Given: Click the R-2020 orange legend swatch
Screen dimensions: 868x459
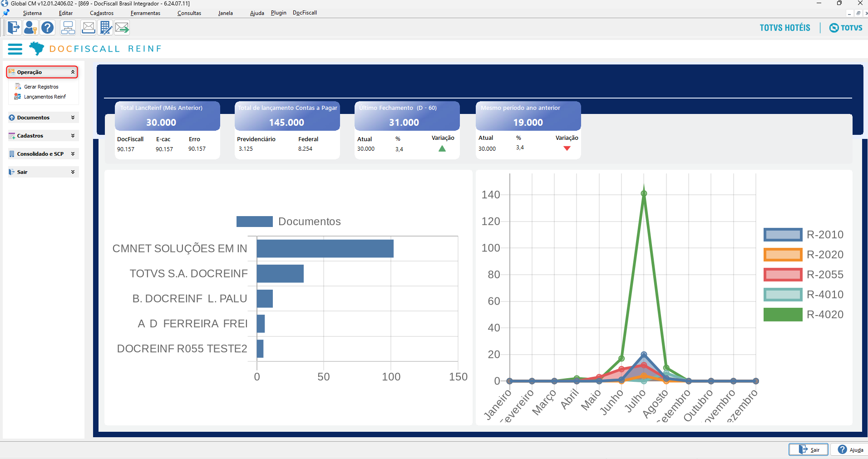Looking at the screenshot, I should [783, 255].
